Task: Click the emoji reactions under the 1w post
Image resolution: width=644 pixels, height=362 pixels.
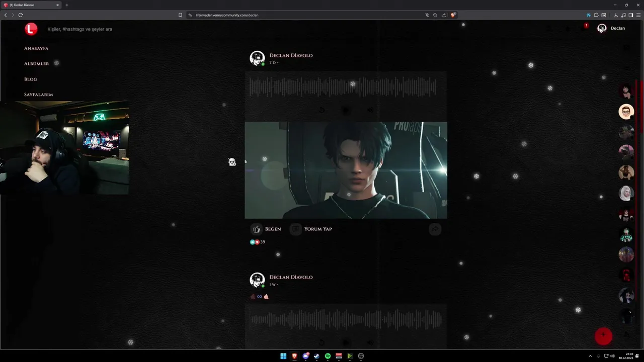Action: click(260, 297)
